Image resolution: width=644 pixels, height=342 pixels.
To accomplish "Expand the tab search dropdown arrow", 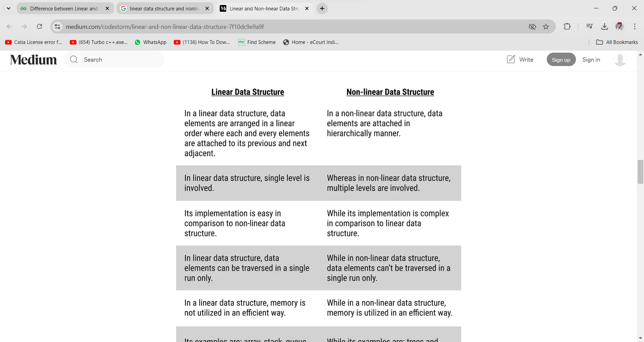I will click(x=9, y=8).
